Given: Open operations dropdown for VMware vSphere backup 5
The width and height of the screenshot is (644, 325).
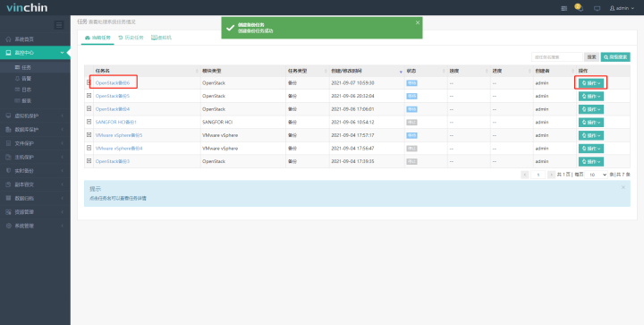Looking at the screenshot, I should (591, 135).
